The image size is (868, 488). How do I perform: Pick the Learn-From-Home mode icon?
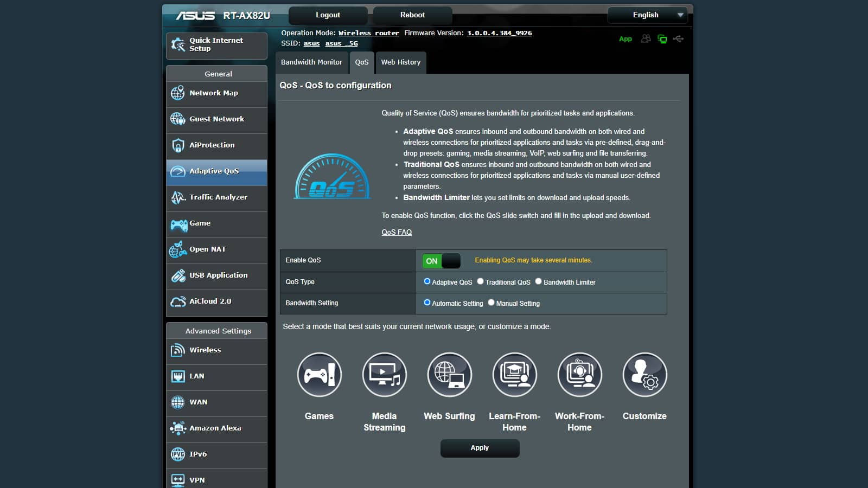514,375
